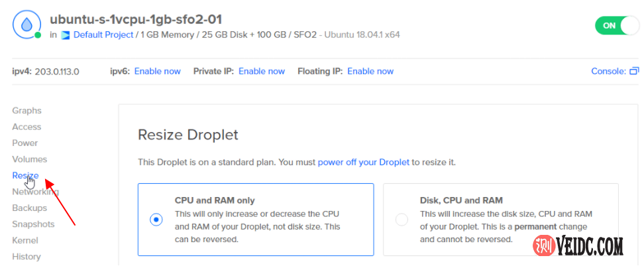Click the Default Project flag icon
644x276 pixels.
coord(65,34)
